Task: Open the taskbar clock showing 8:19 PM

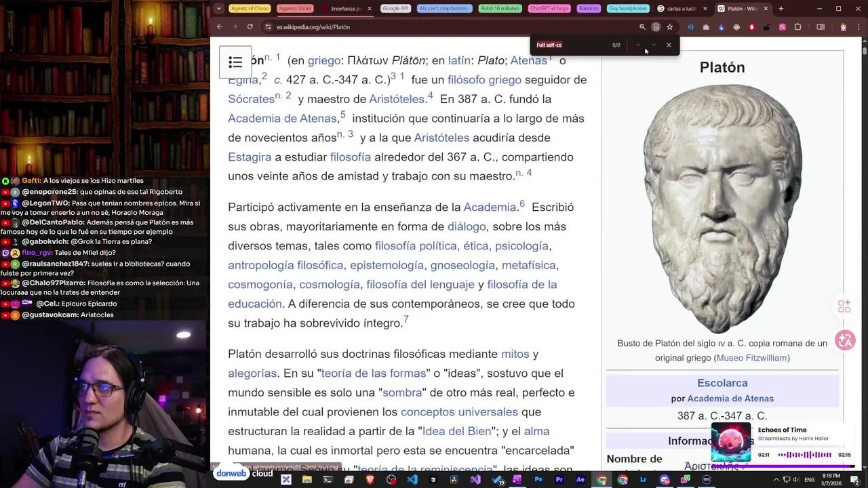Action: [x=831, y=480]
